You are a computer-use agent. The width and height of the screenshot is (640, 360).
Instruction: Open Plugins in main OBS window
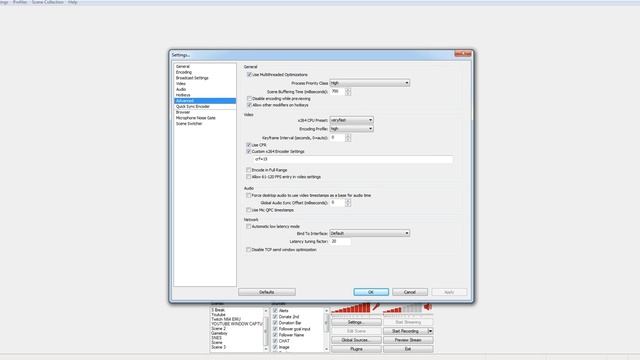[356, 349]
